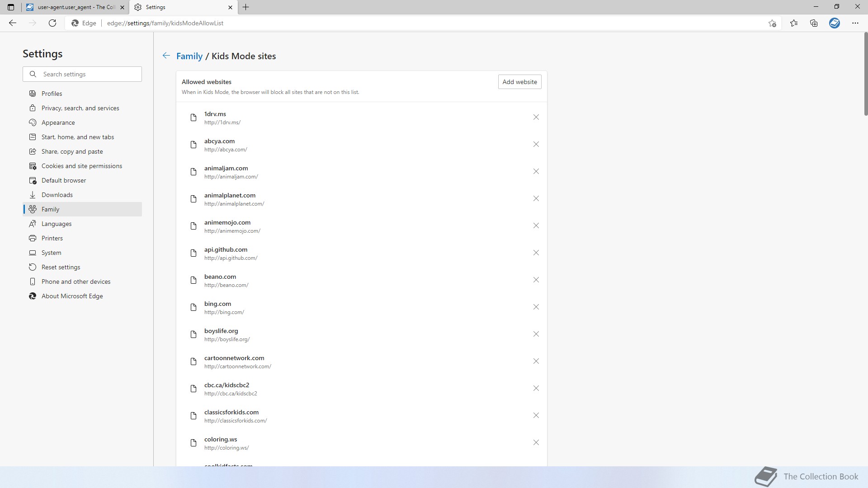This screenshot has height=488, width=868.
Task: Click 1drv.ms site name text
Action: [215, 114]
